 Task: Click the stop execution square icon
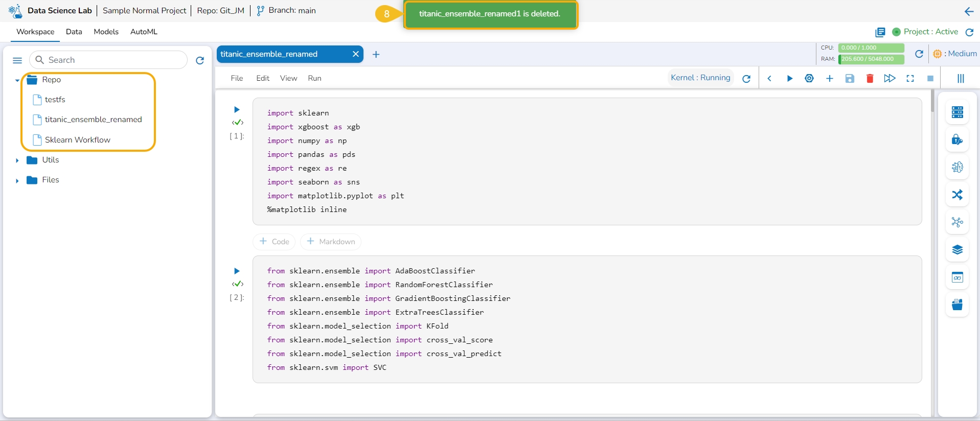pyautogui.click(x=930, y=79)
